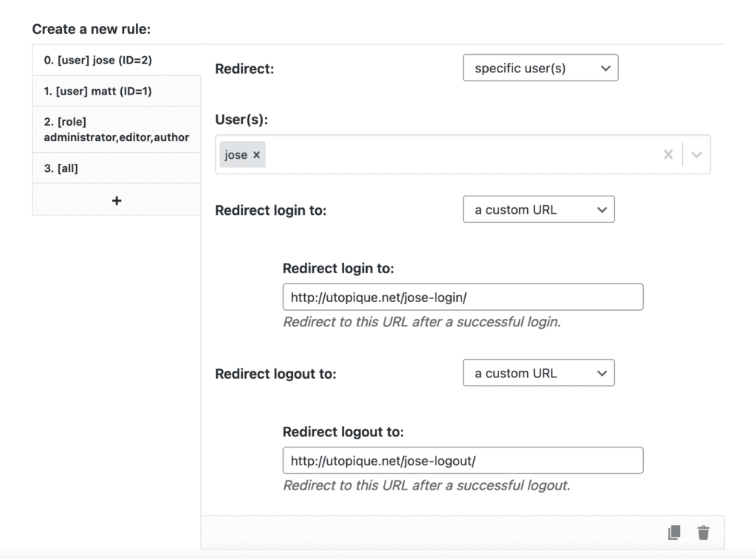Screen dimensions: 756x559
Task: Clear all selected users with the X
Action: [668, 154]
